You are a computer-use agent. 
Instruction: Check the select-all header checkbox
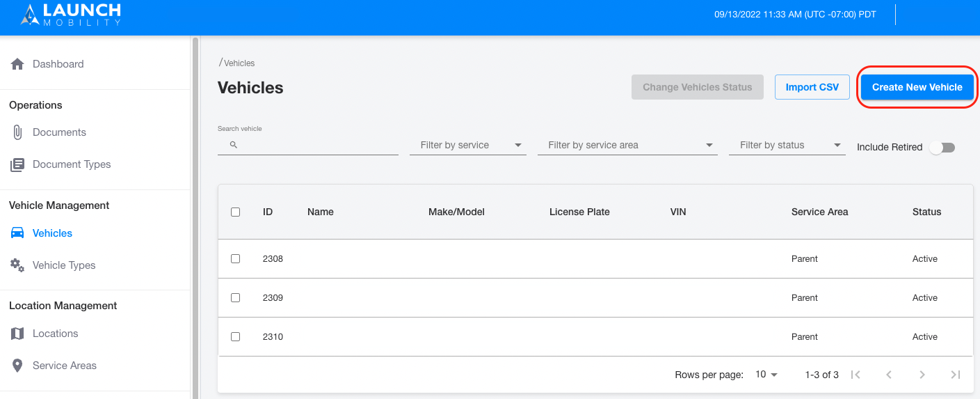pyautogui.click(x=235, y=212)
